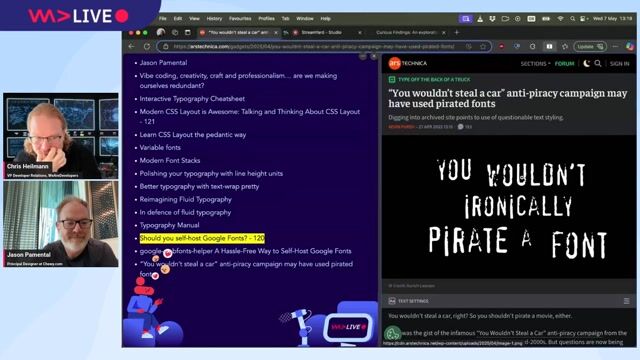Open the Modern Font Stacks link
640x360 pixels.
pyautogui.click(x=170, y=160)
